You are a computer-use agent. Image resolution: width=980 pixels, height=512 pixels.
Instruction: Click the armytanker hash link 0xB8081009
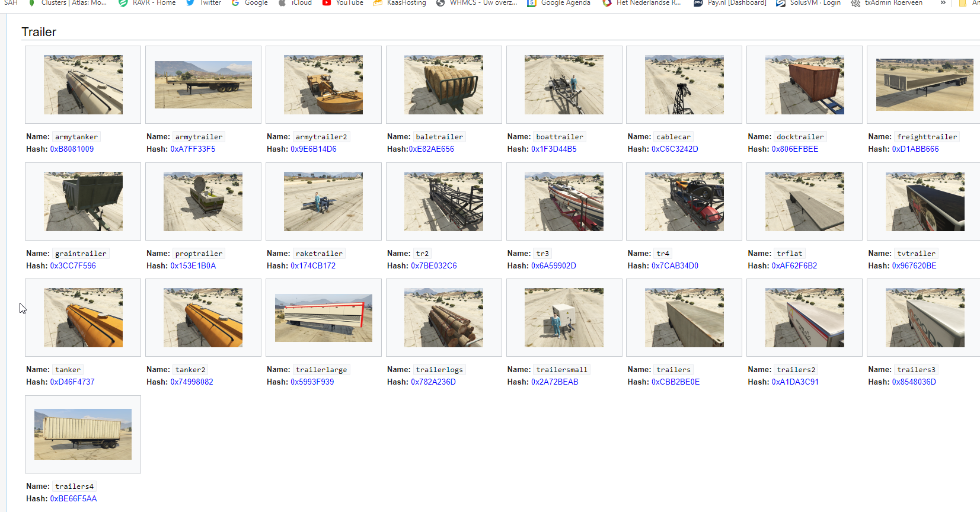[x=72, y=149]
